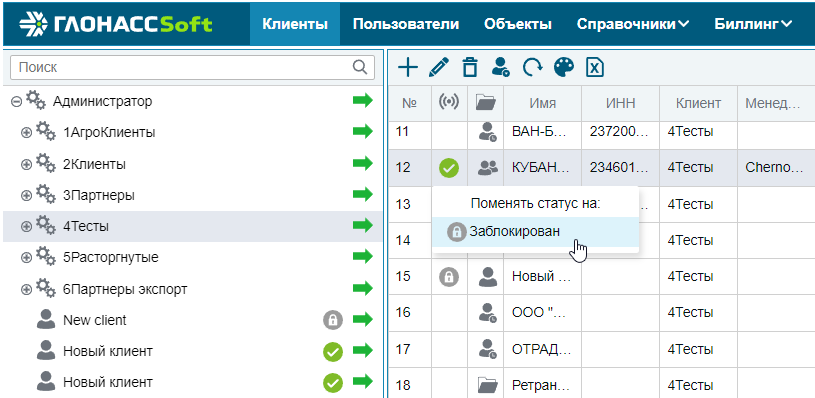This screenshot has height=398, width=815.
Task: Expand the 4Тесты node
Action: pos(27,227)
